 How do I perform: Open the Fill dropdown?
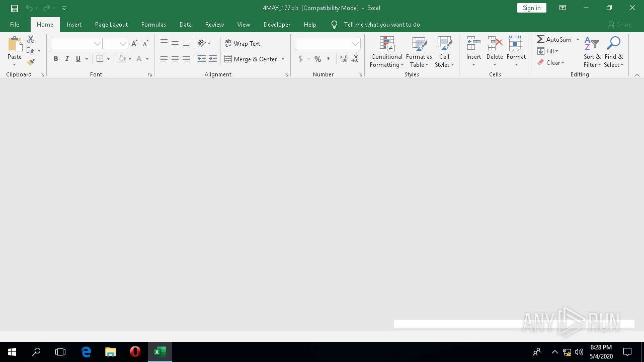pos(548,51)
